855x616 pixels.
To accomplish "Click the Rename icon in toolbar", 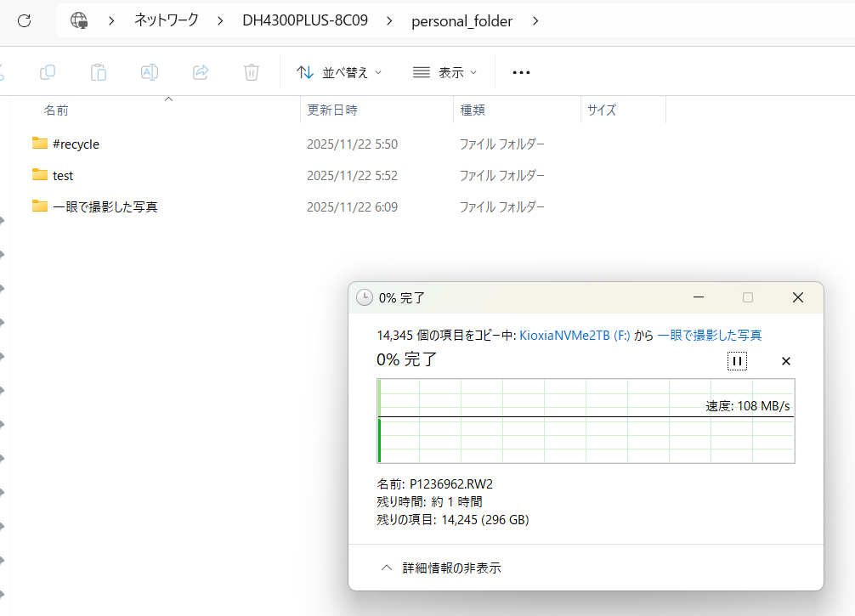I will pos(150,72).
